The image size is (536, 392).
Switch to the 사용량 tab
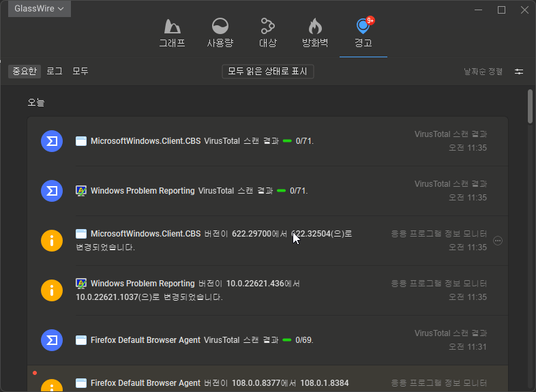[x=220, y=33]
